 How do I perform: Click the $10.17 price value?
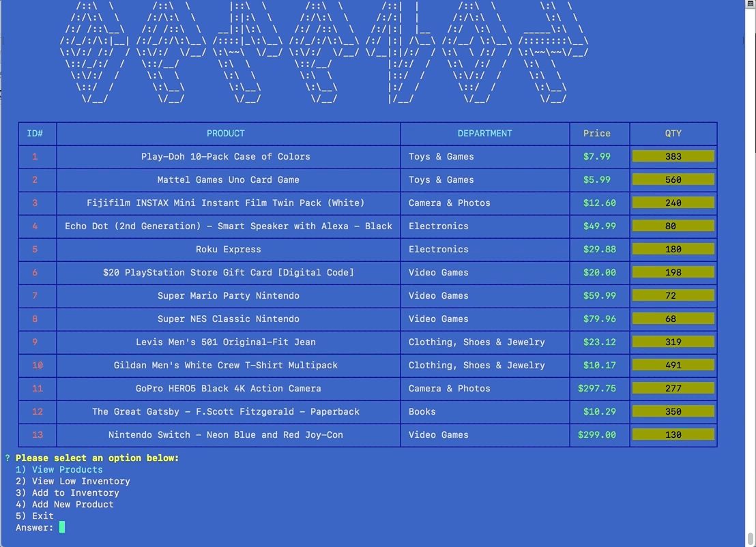click(x=599, y=365)
